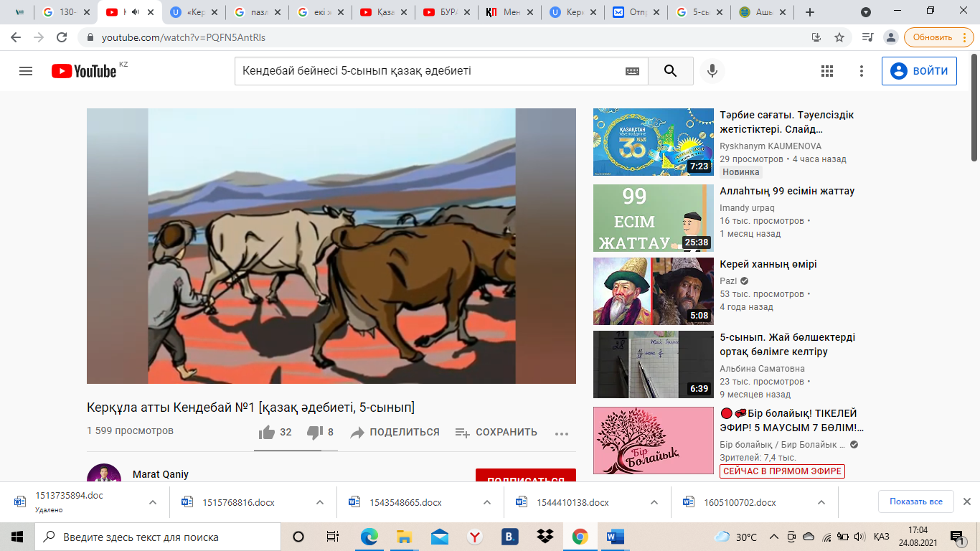Open Yandex Browser from the taskbar
The image size is (980, 551).
pyautogui.click(x=475, y=537)
